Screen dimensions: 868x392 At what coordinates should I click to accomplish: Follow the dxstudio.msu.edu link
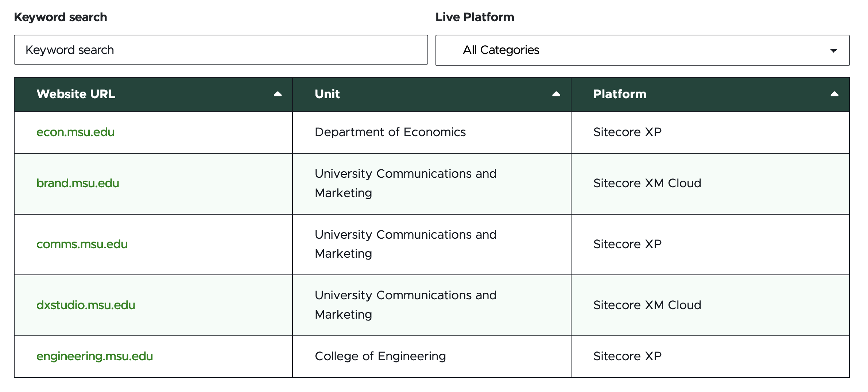point(86,305)
